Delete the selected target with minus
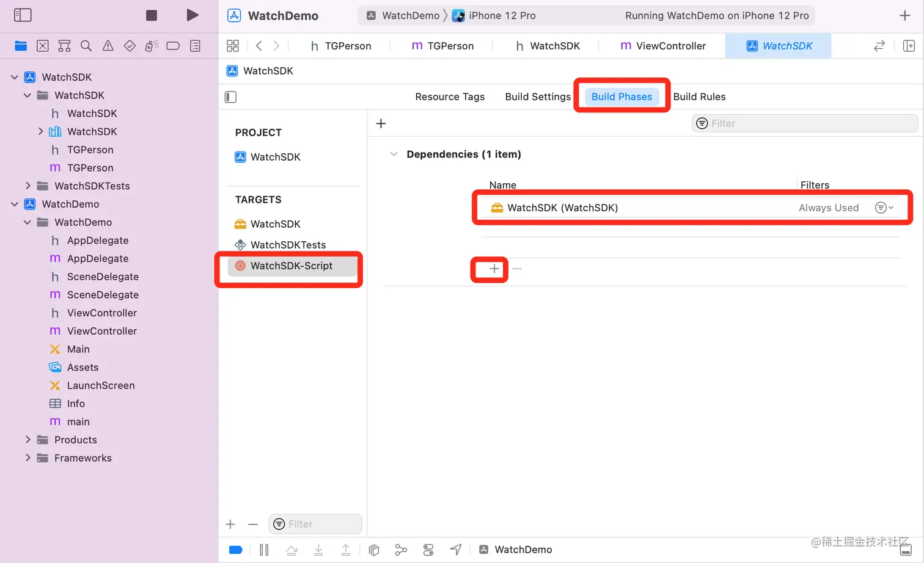The height and width of the screenshot is (563, 924). tap(253, 524)
